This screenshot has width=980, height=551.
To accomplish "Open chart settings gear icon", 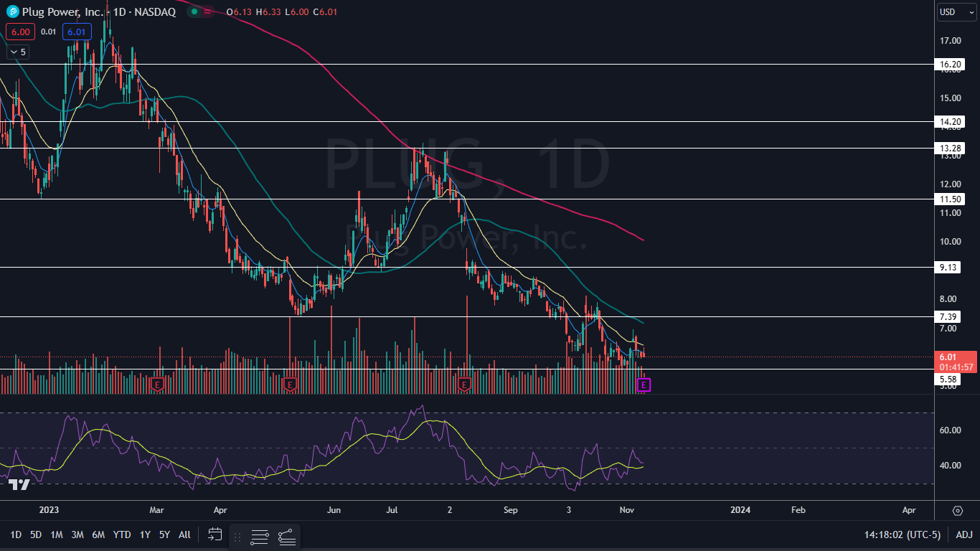I will click(x=957, y=511).
